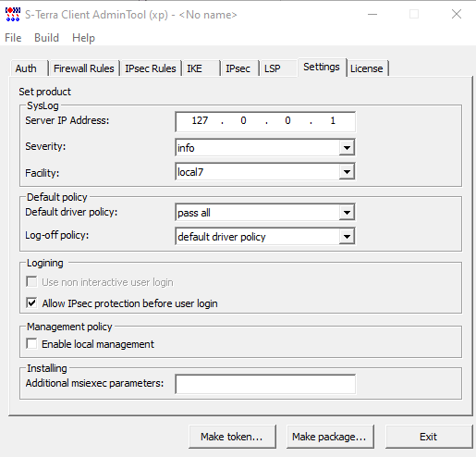This screenshot has width=476, height=457.
Task: Click the Additional msiexec parameters field
Action: click(265, 384)
